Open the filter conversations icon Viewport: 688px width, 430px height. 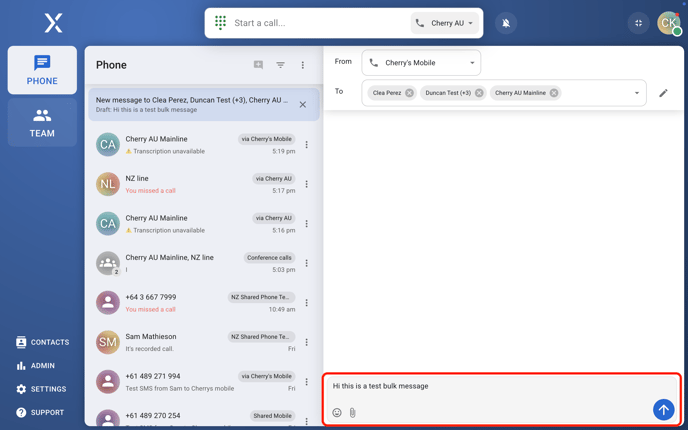coord(280,65)
